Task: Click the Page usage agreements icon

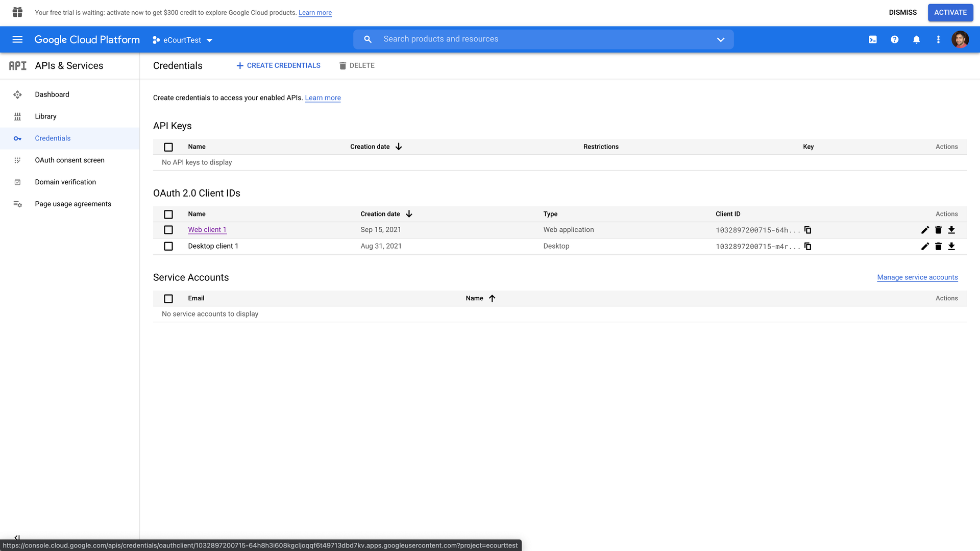Action: click(17, 204)
